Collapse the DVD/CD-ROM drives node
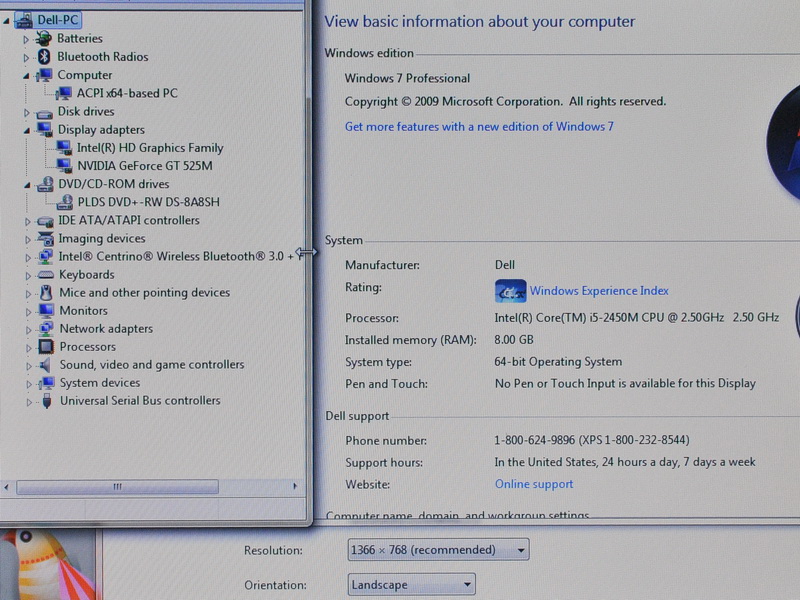This screenshot has width=800, height=600. pyautogui.click(x=27, y=185)
